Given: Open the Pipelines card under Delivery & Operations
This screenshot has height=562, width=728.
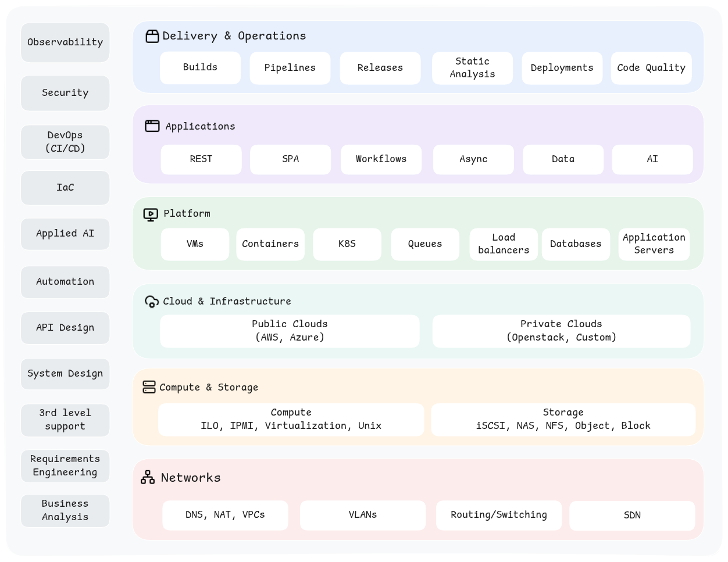Looking at the screenshot, I should [x=290, y=67].
